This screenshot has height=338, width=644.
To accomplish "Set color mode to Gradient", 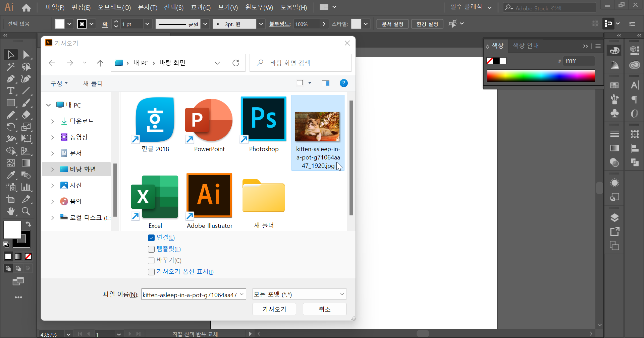I will 18,256.
